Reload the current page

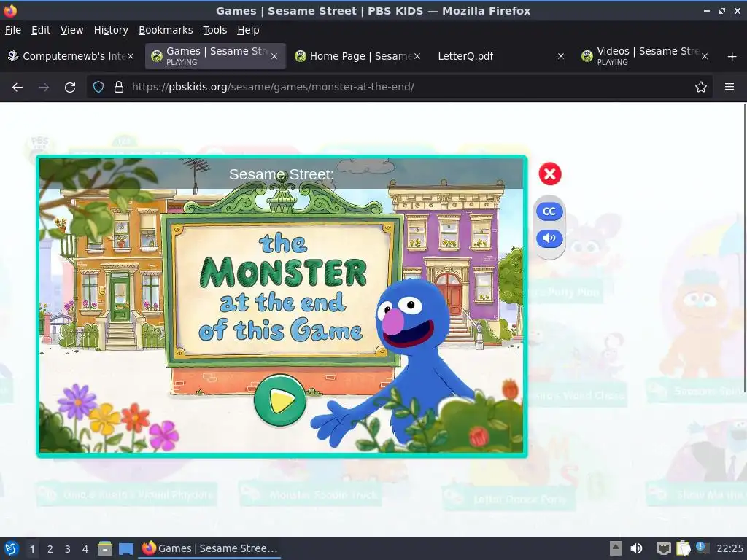click(x=70, y=87)
